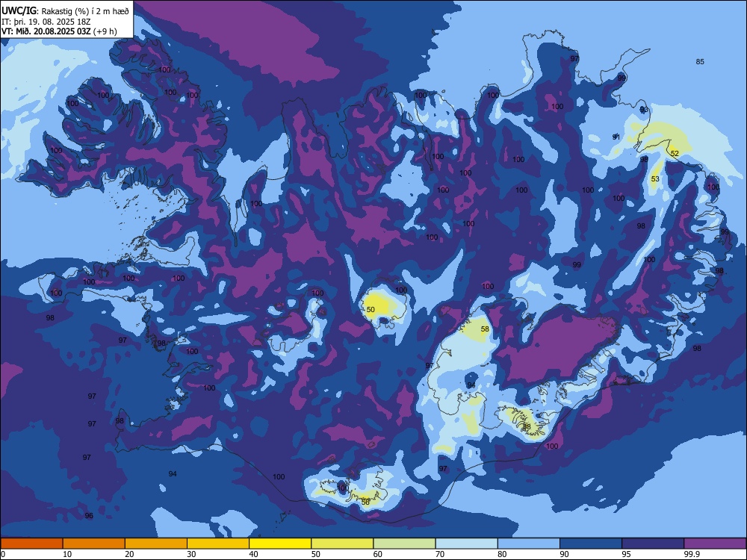This screenshot has height=560, width=747.
Task: Click the '50' value in the yellow patch
Action: [371, 310]
